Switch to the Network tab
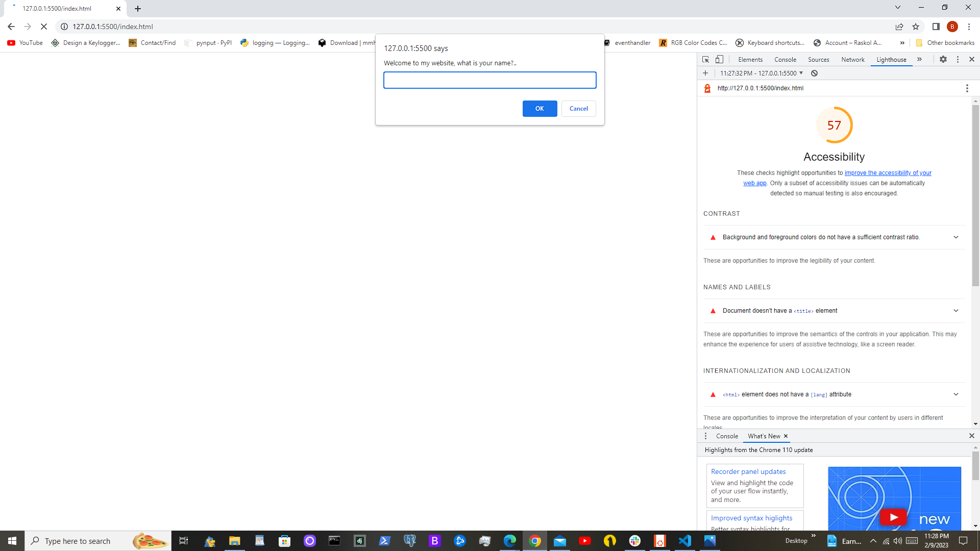 [x=852, y=60]
